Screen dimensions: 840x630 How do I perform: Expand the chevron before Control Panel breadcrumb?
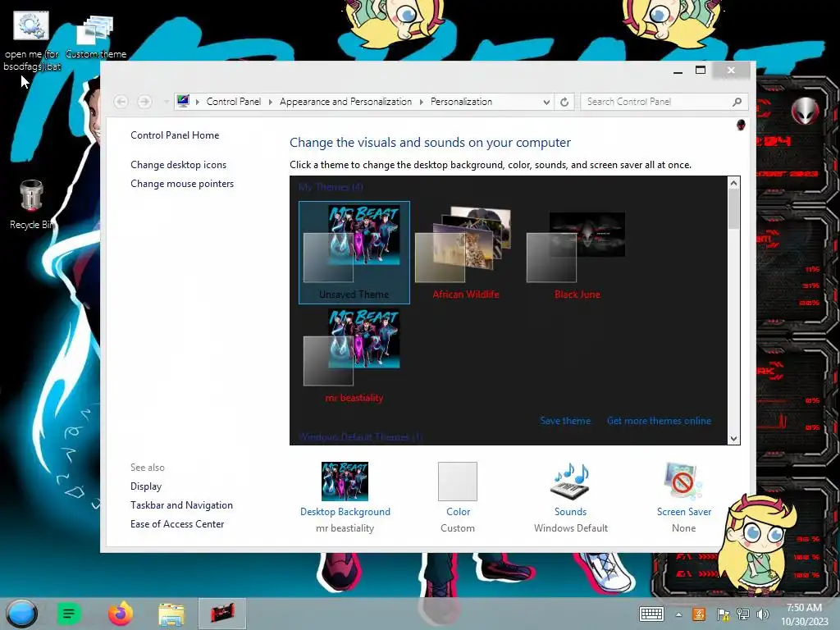tap(197, 102)
